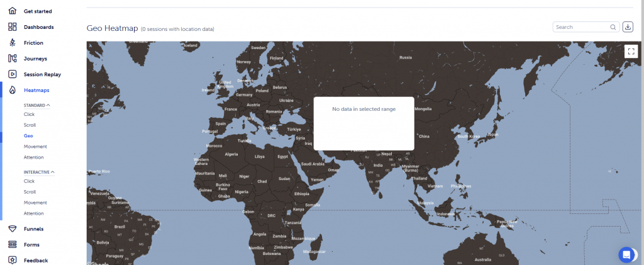Open Attention under Standard heatmaps
The image size is (644, 265).
[34, 157]
